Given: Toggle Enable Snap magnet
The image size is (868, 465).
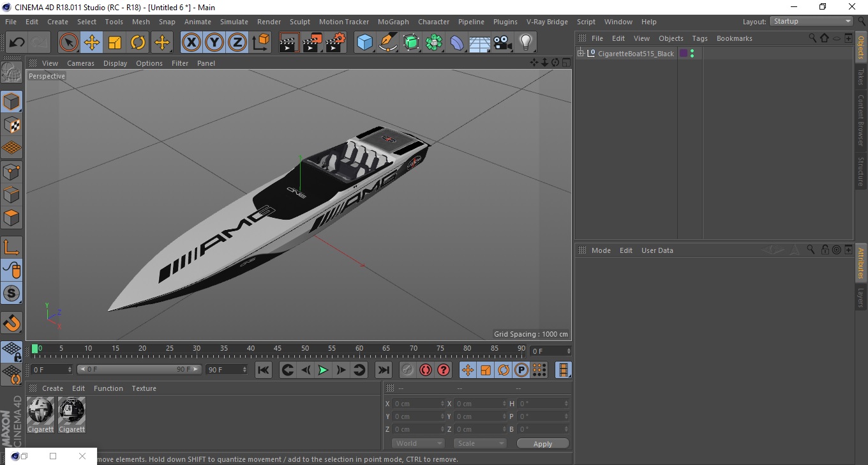Looking at the screenshot, I should tap(11, 323).
